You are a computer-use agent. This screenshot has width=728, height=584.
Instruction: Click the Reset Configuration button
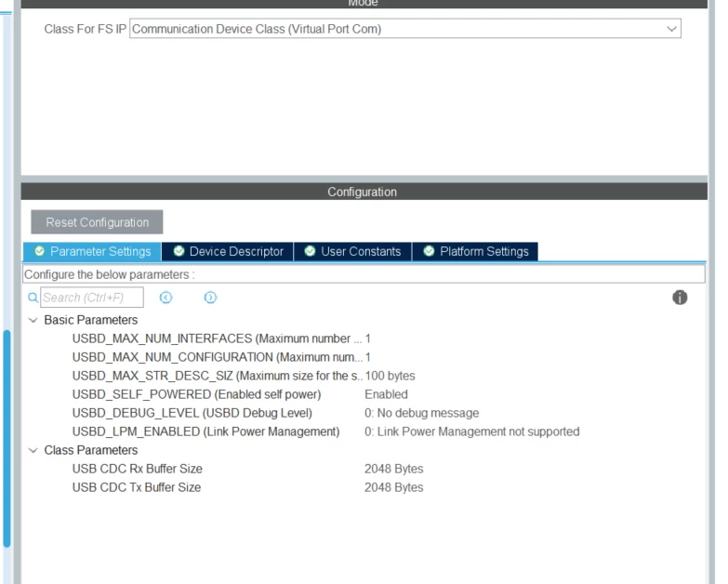[x=97, y=222]
